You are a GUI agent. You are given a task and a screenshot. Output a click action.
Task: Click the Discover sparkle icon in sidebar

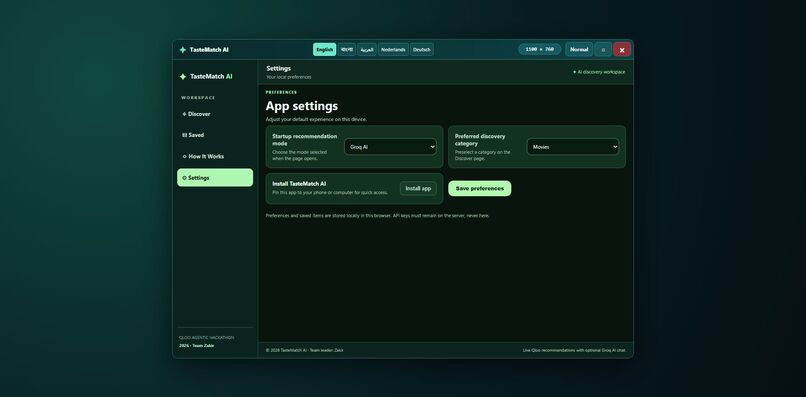185,114
